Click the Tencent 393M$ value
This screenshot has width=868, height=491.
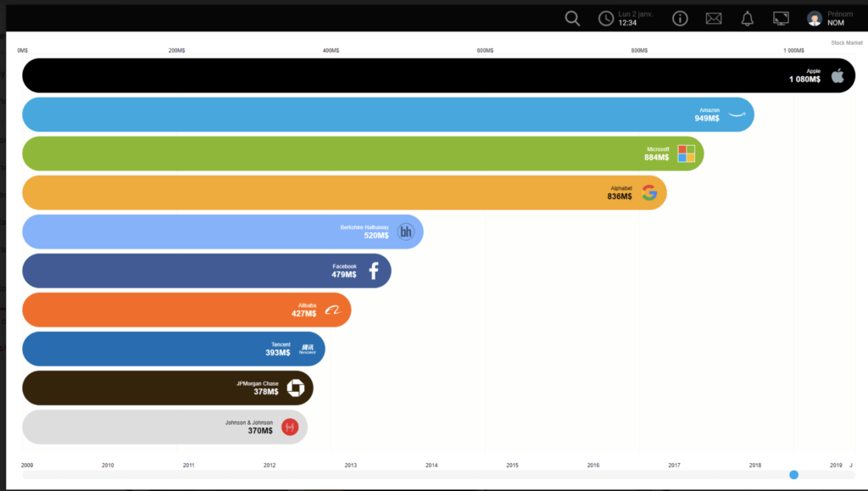(278, 353)
